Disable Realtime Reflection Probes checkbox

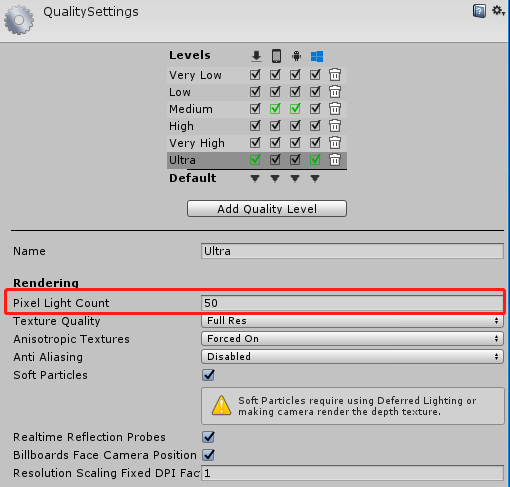(208, 437)
